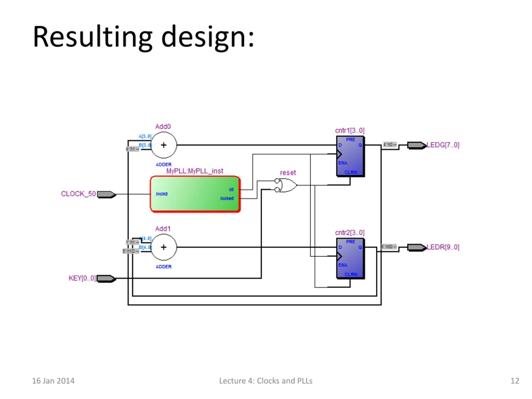Click the 'ADDER' text under Add0

164,165
